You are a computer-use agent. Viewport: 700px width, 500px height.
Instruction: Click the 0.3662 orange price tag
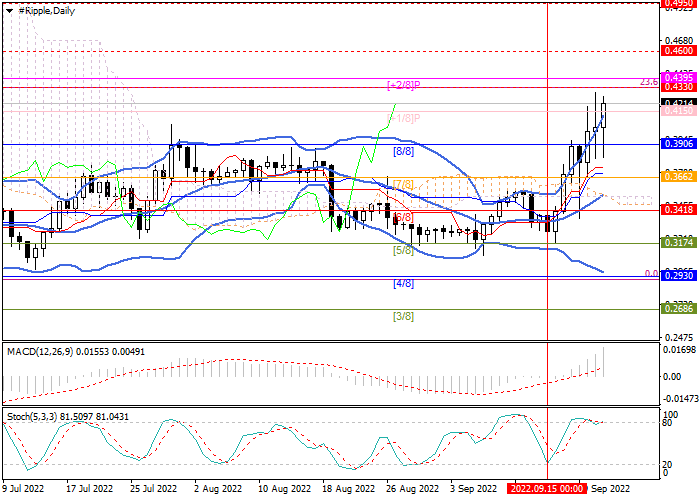679,176
